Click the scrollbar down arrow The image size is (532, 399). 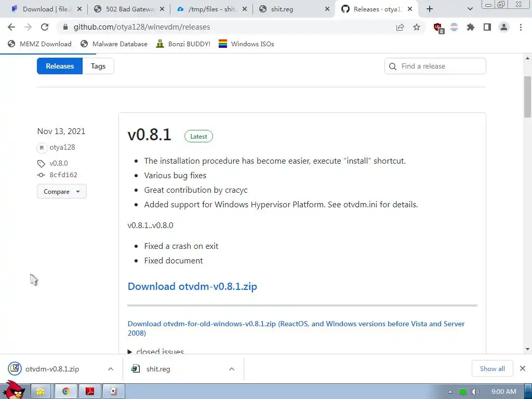(528, 349)
